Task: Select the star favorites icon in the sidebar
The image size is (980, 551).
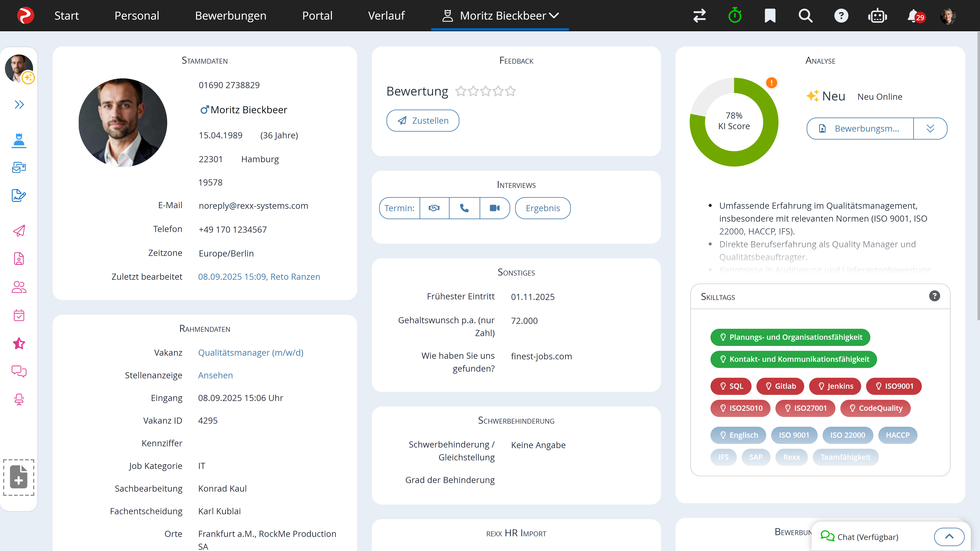Action: tap(19, 343)
